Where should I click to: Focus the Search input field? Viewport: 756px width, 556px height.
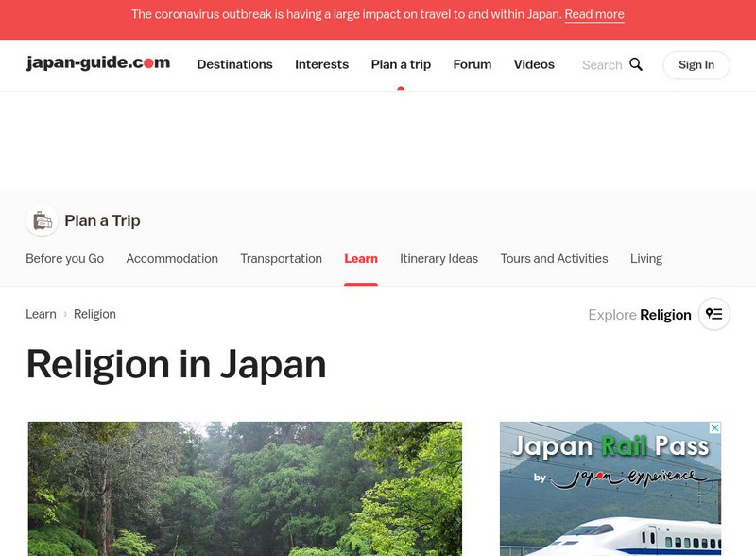coord(601,65)
